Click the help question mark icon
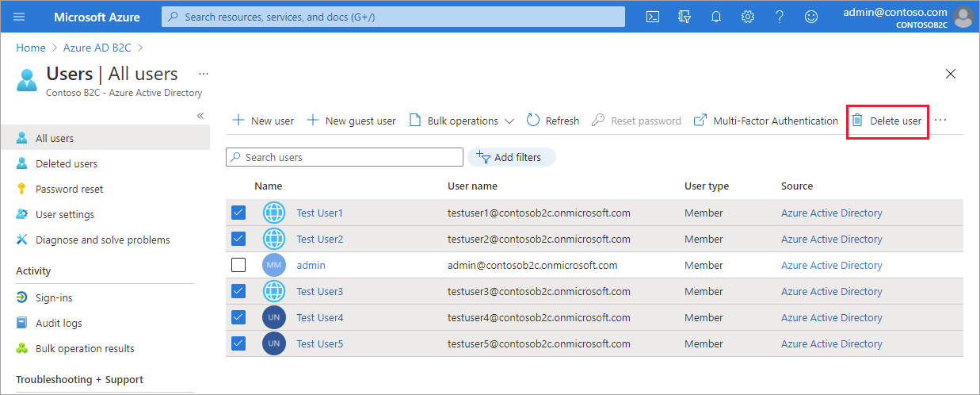Viewport: 980px width, 395px height. coord(780,17)
